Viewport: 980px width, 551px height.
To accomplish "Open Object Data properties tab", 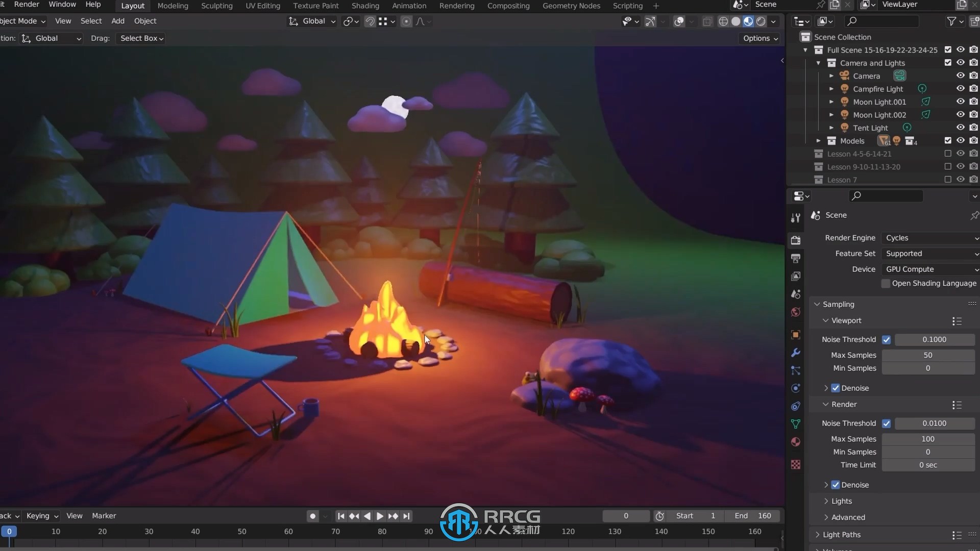I will tap(795, 424).
